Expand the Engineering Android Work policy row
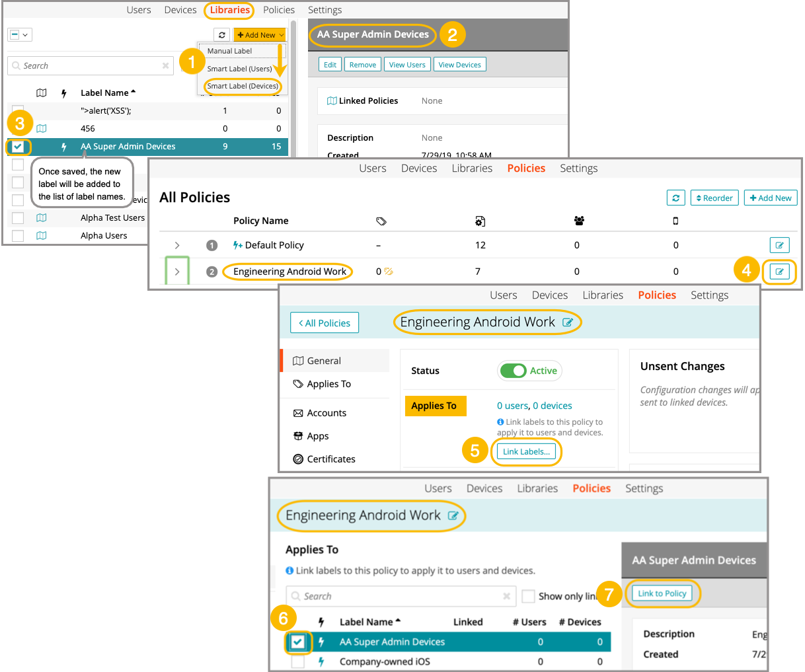Screen dimensions: 805x672 tap(177, 272)
